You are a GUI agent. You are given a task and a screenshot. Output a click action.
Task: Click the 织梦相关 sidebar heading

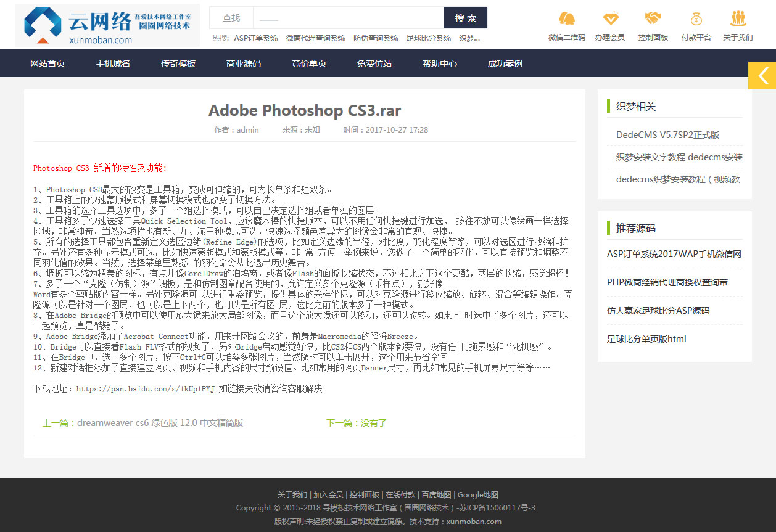coord(636,106)
